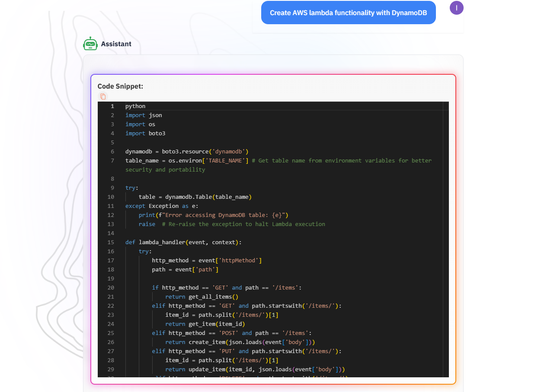The height and width of the screenshot is (392, 541).
Task: Click the code editor's right-side scrollbar strip
Action: point(446,239)
